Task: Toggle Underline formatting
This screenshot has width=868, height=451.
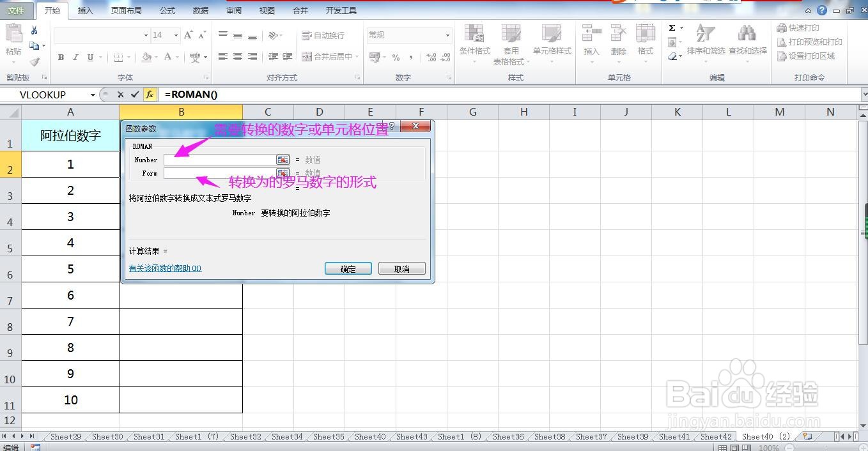Action: pos(90,57)
